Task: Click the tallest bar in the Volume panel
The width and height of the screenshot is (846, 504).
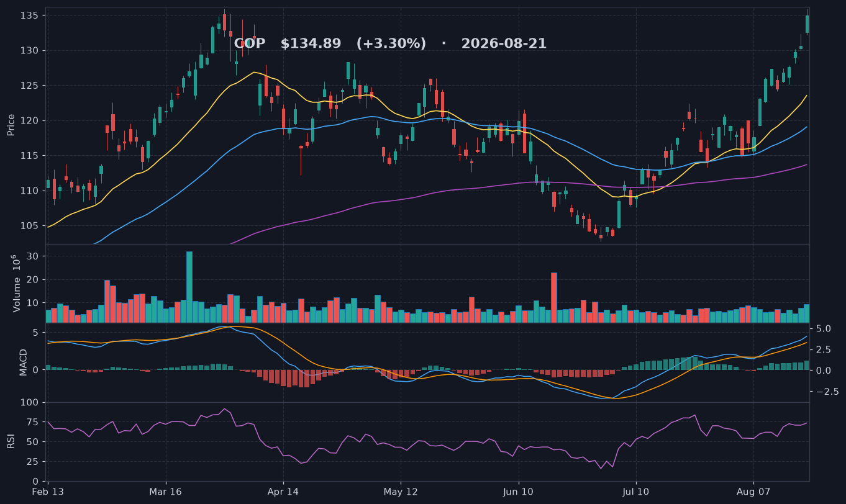Action: (x=189, y=287)
